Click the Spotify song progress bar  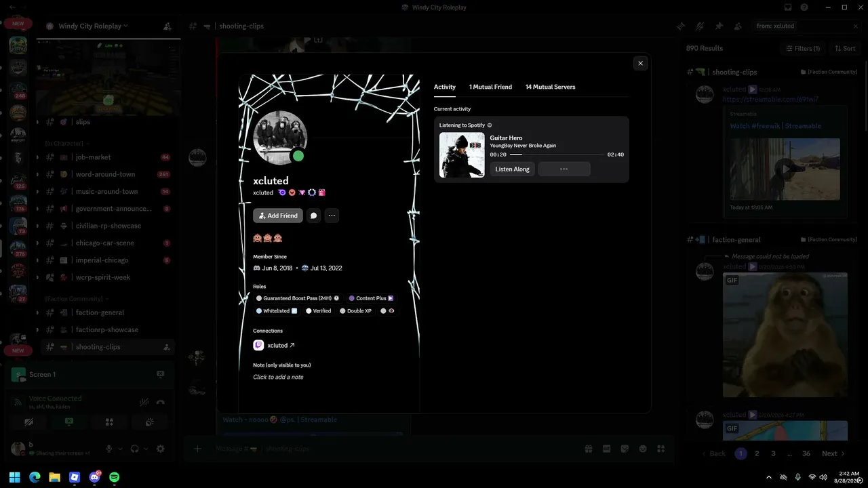(556, 155)
